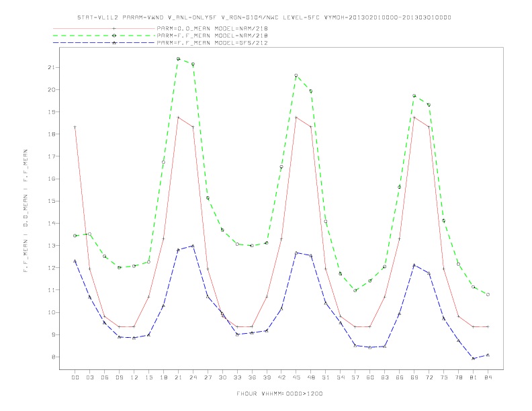The width and height of the screenshot is (532, 411).
Task: Click x-axis forecast hour label 72
Action: tap(429, 377)
